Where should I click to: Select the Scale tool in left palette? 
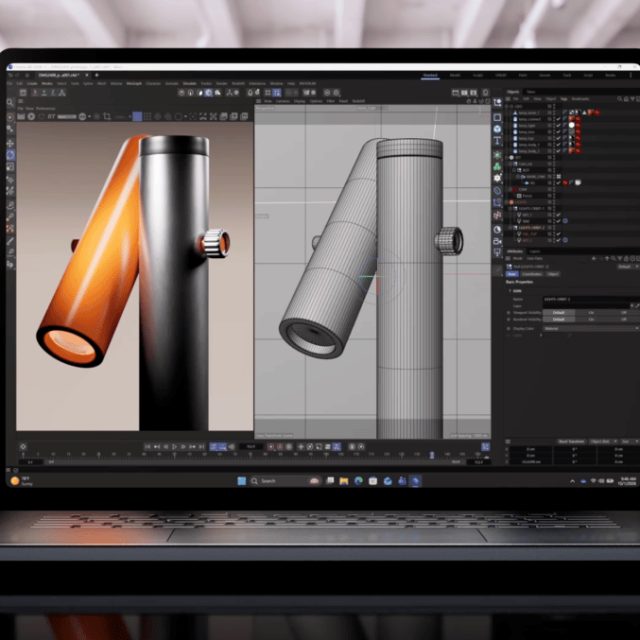[11, 167]
